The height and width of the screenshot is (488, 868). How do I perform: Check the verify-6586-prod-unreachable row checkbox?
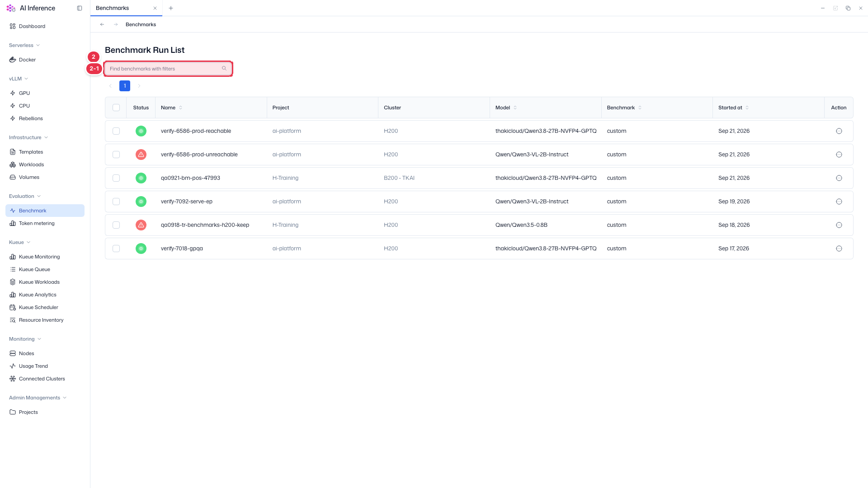tap(116, 155)
